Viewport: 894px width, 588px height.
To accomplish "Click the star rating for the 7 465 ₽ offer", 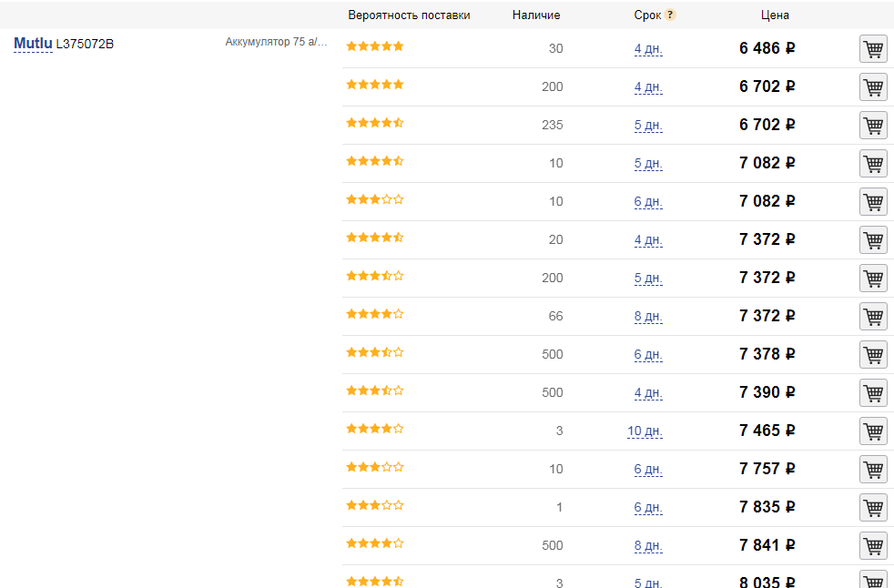I will (374, 429).
